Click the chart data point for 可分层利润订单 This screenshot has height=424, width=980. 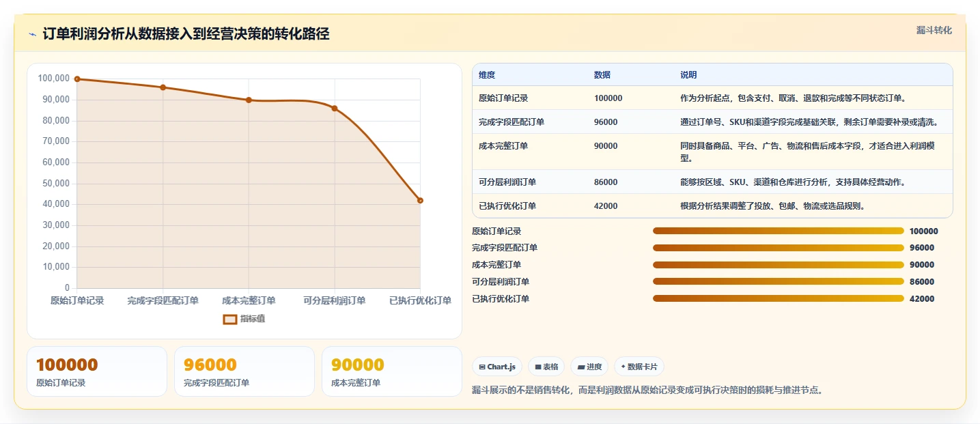(335, 108)
